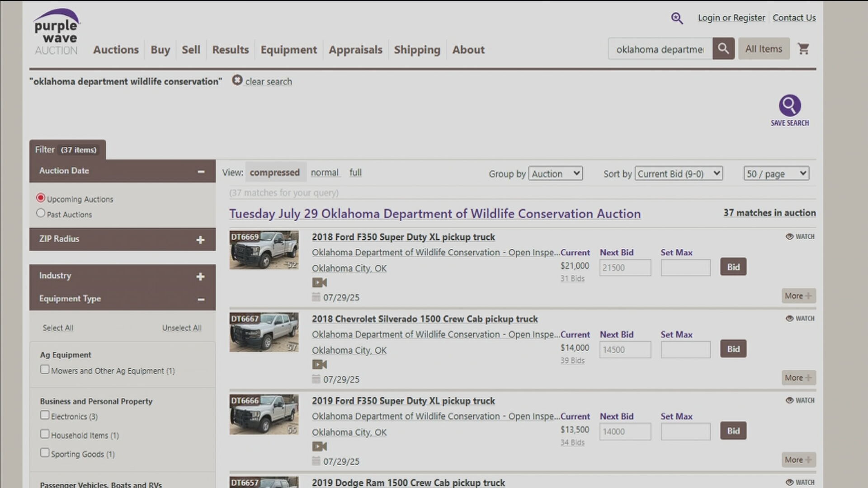Click calendar icon for 2019 Ford F350 listing
Viewport: 868px width, 488px height.
click(316, 461)
